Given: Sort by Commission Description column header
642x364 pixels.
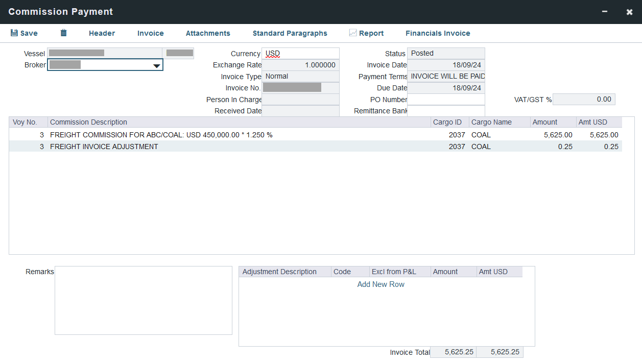Looking at the screenshot, I should [x=88, y=122].
